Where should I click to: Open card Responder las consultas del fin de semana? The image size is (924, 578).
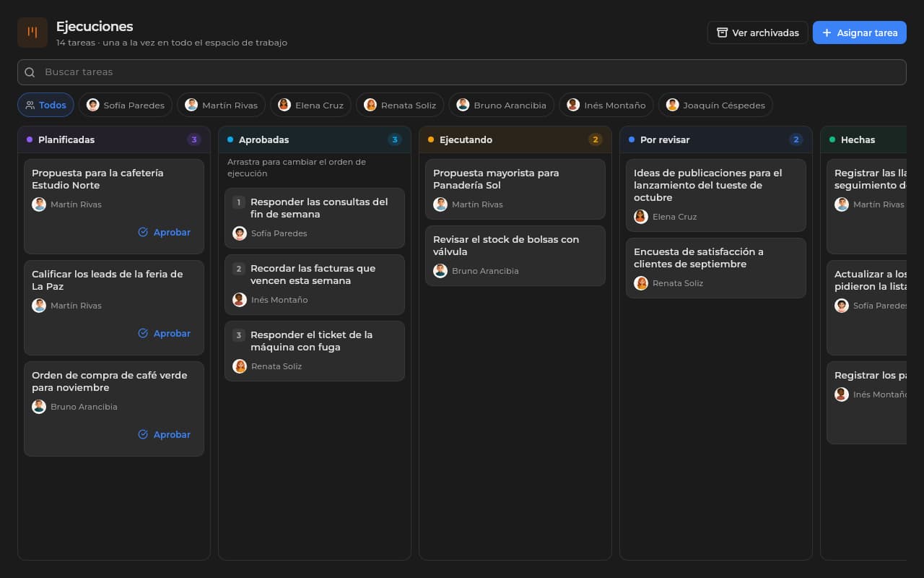coord(315,218)
